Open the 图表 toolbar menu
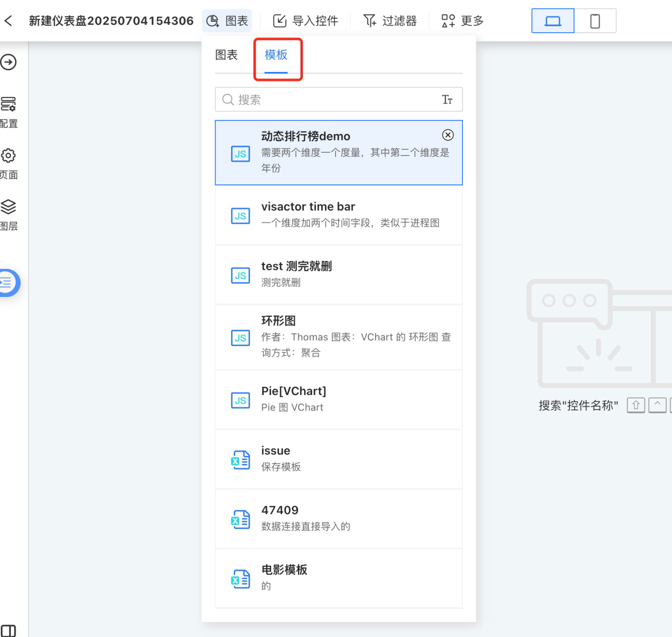This screenshot has width=672, height=637. 227,21
